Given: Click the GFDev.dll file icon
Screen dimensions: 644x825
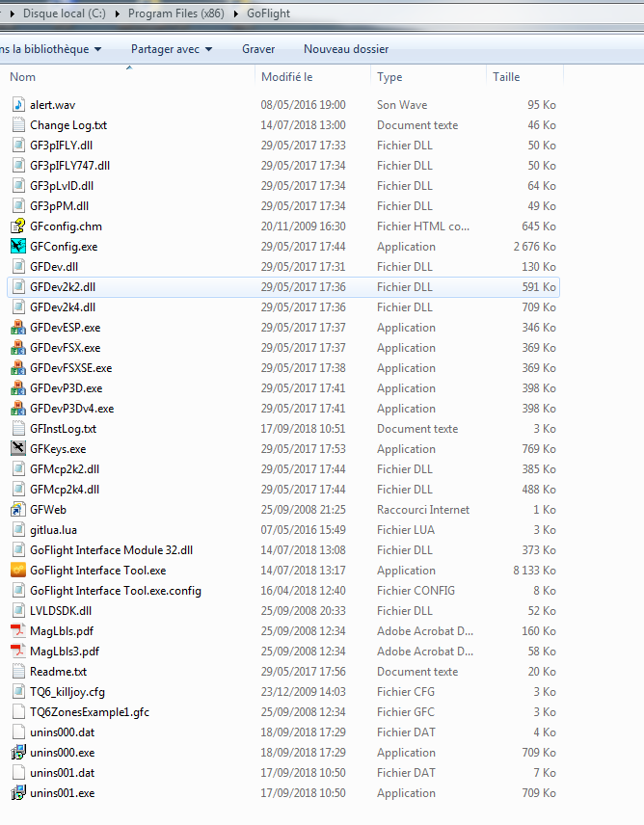Looking at the screenshot, I should (x=18, y=267).
